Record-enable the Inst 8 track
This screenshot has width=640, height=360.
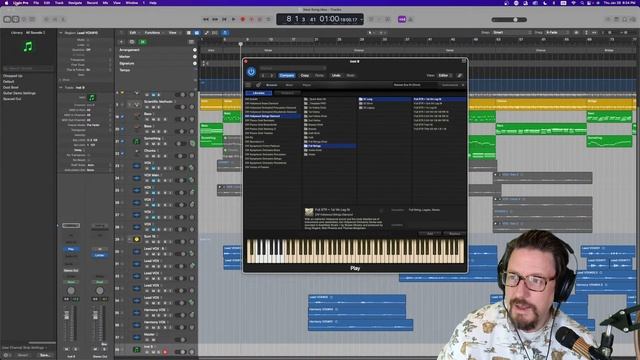tap(165, 352)
